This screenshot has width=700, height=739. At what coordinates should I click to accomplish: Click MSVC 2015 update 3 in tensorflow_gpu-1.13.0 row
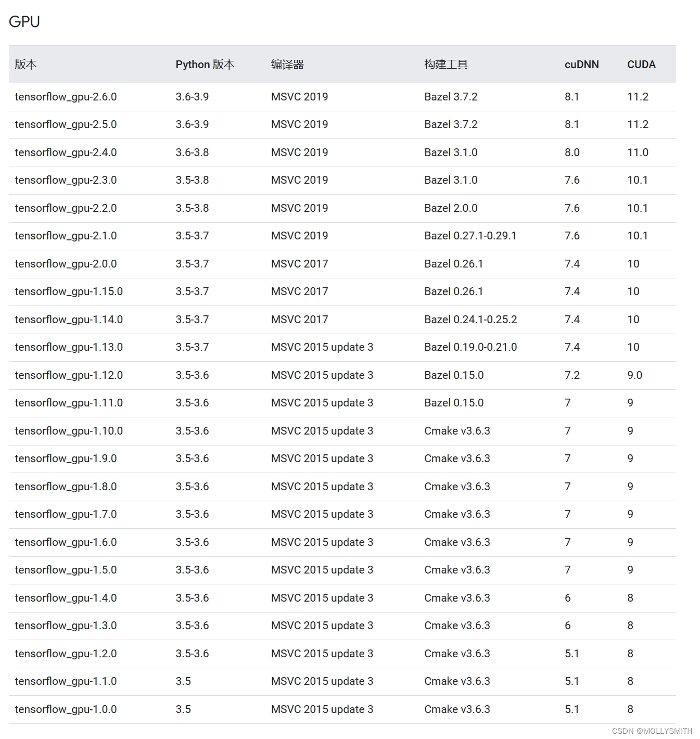[322, 347]
